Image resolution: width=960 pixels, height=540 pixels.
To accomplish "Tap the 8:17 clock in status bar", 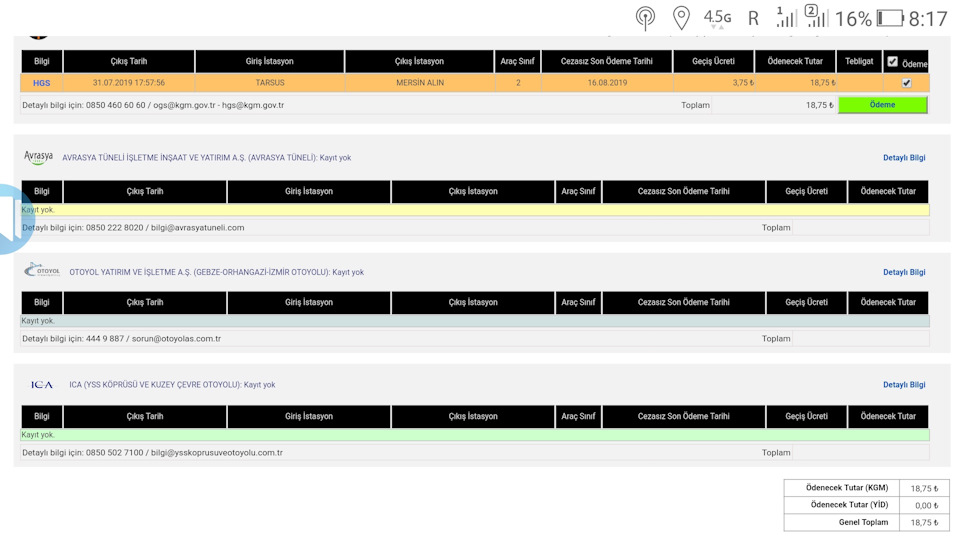I will 927,19.
